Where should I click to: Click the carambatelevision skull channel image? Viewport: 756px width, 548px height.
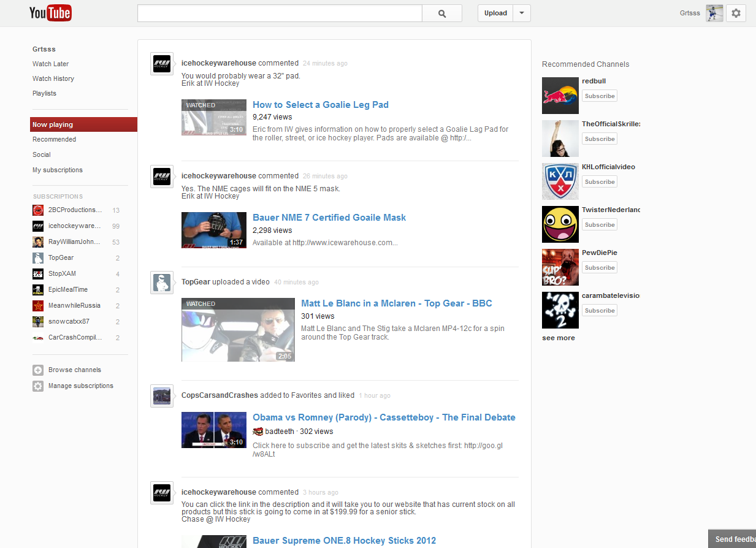pos(560,310)
